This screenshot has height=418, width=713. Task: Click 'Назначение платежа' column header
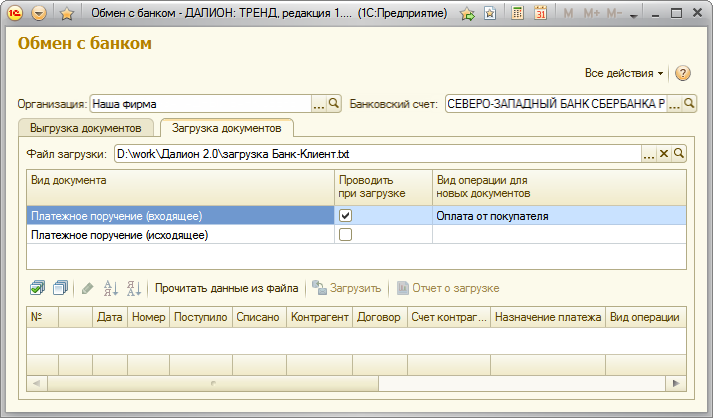(548, 317)
